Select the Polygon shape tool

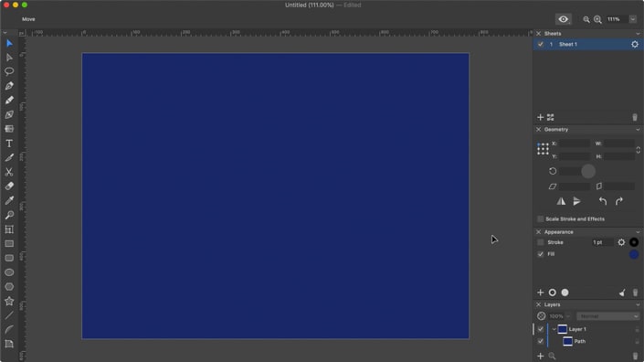[x=9, y=287]
